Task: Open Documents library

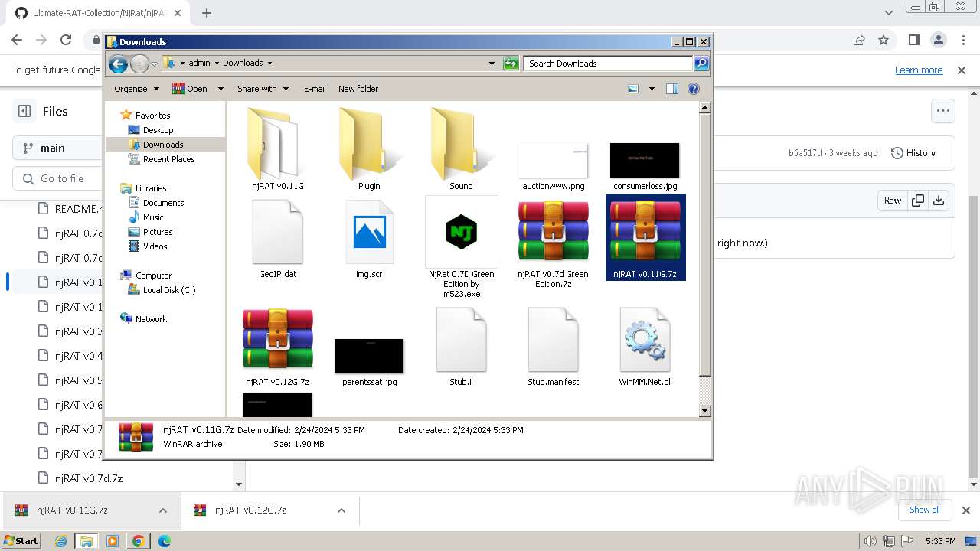Action: pos(163,203)
